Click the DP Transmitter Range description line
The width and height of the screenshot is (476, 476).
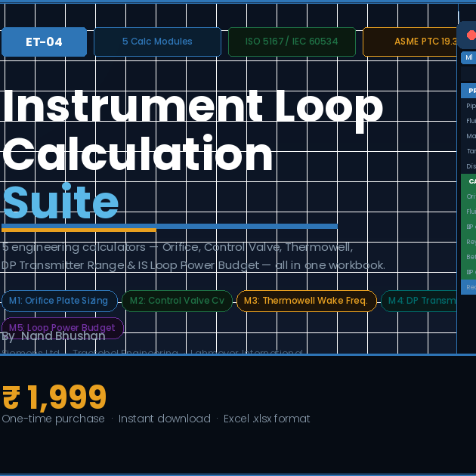pyautogui.click(x=193, y=265)
